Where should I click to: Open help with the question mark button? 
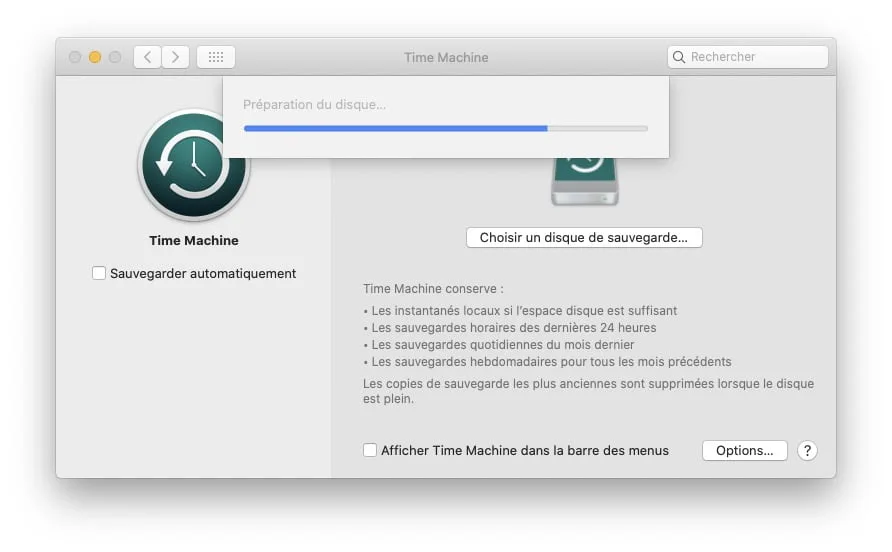pos(807,451)
